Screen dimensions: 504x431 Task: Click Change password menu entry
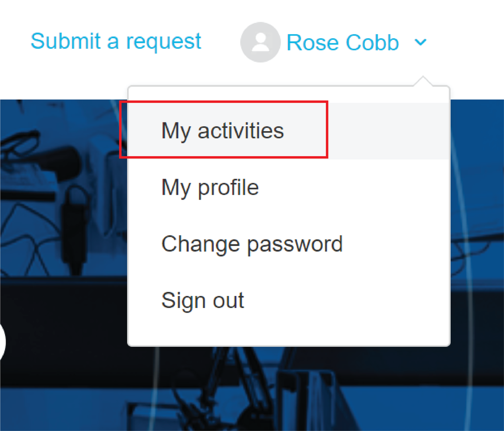252,244
